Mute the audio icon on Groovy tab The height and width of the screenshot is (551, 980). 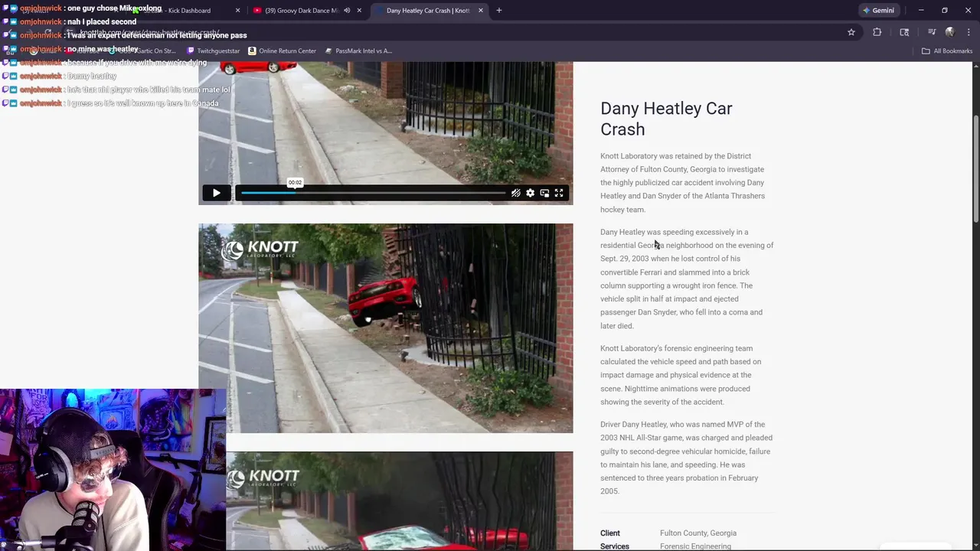click(347, 11)
